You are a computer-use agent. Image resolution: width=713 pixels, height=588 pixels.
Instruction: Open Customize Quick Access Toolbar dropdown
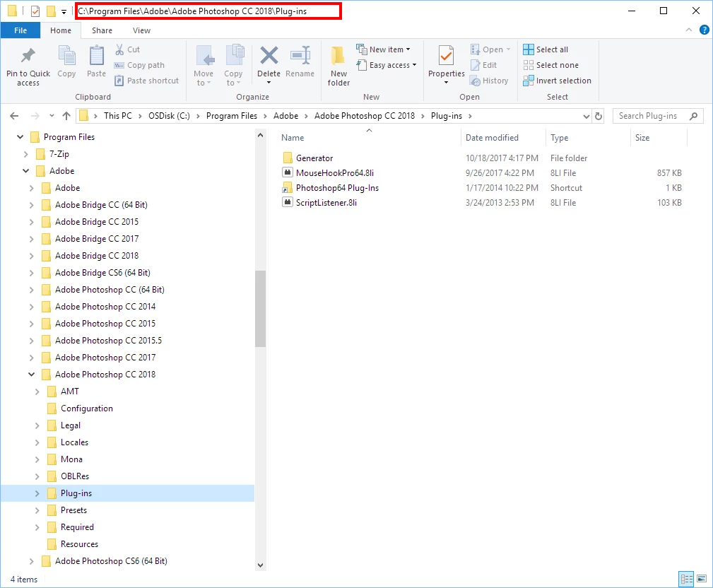point(64,11)
